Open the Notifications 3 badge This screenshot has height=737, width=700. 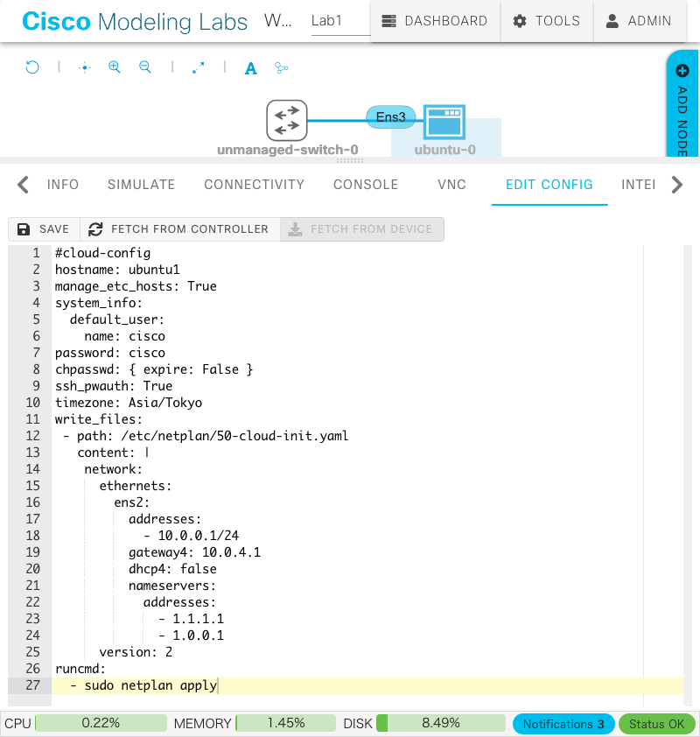(563, 724)
